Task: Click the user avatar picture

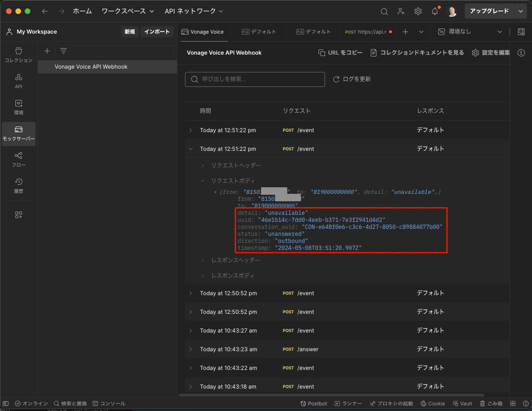Action: (x=452, y=12)
